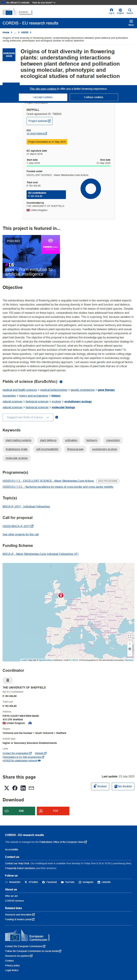Zoom in on the map
Image resolution: width=137 pixels, height=980 pixels.
(x=130, y=644)
